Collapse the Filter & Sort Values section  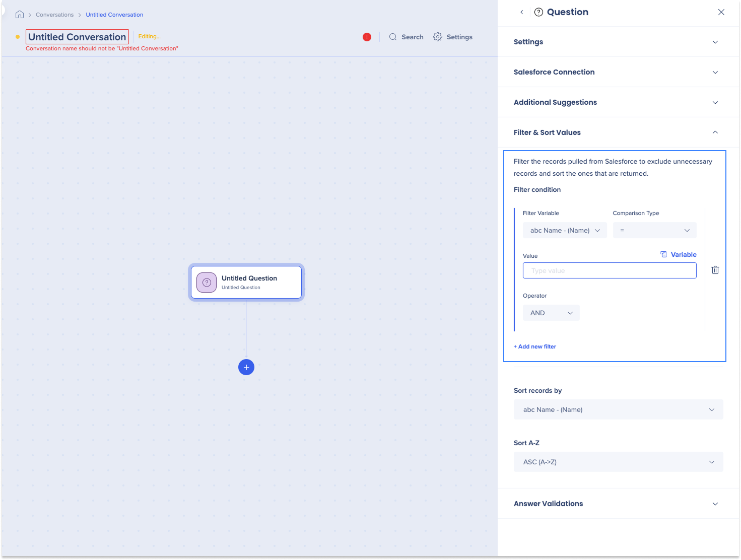715,132
